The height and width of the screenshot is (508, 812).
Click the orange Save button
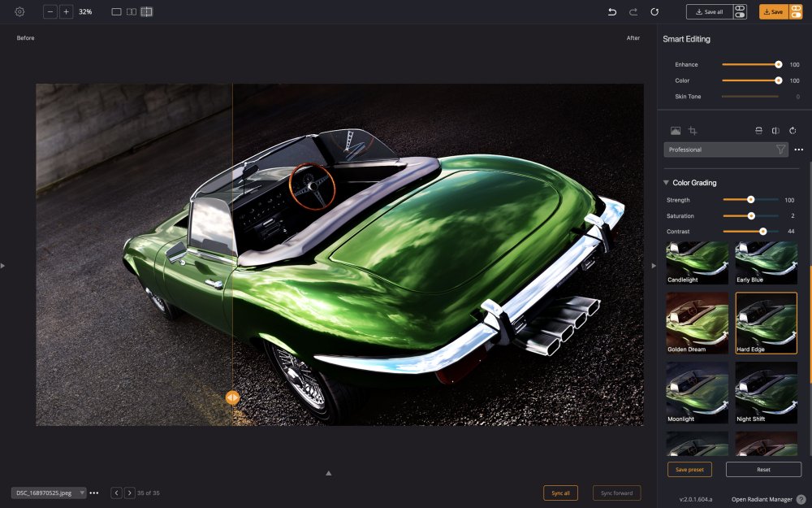click(x=774, y=11)
